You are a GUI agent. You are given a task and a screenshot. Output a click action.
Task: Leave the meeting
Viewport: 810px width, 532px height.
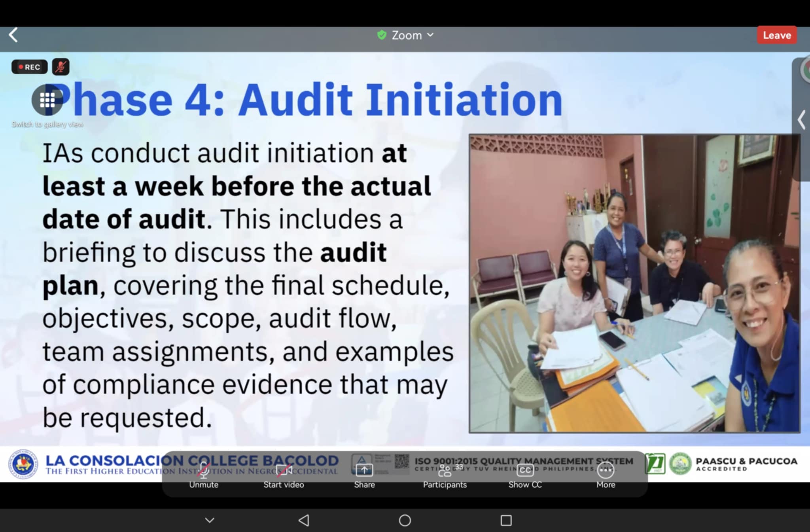click(776, 35)
